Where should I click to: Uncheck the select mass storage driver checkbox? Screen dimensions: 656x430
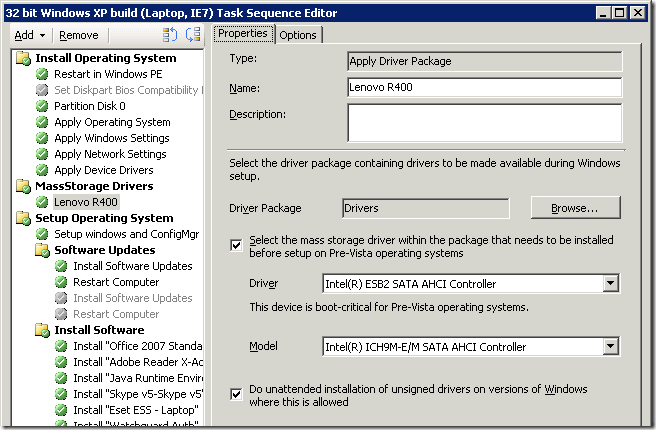pos(236,243)
